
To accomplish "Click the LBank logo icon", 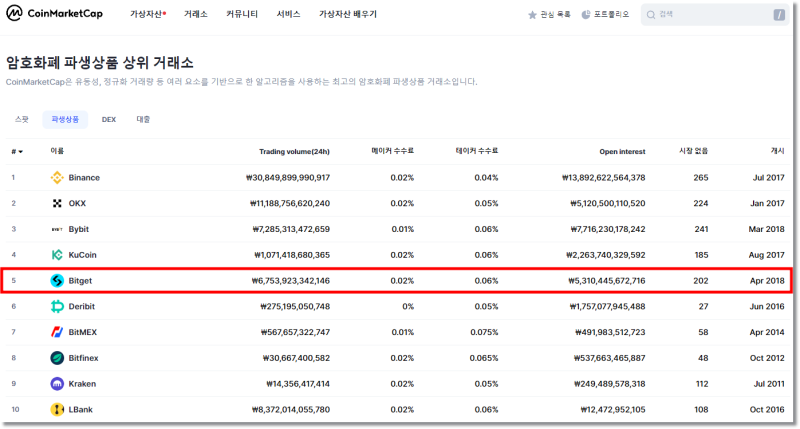I will click(57, 409).
